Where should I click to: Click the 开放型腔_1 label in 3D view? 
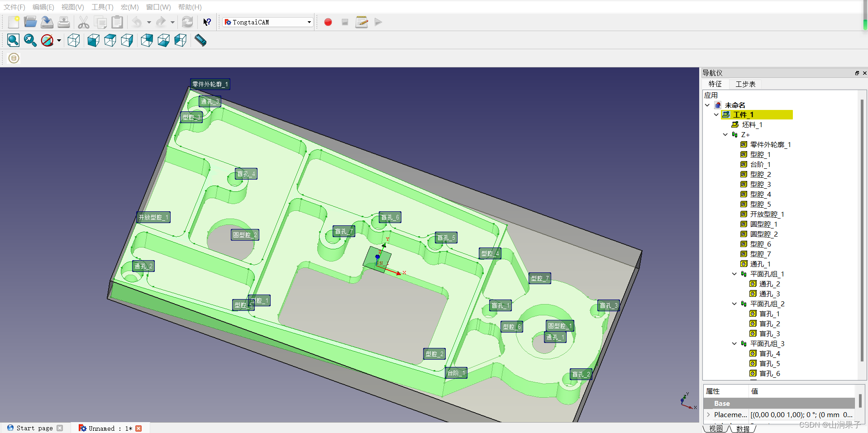tap(153, 217)
